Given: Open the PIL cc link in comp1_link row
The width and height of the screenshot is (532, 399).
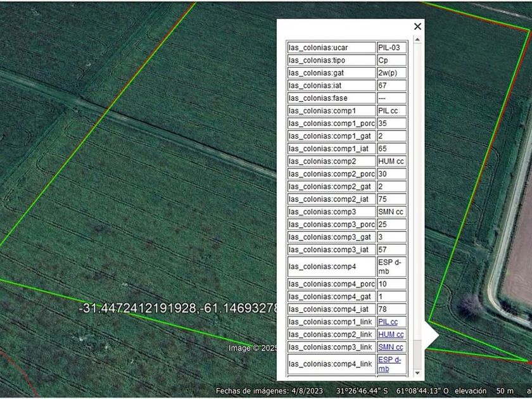Looking at the screenshot, I should (x=388, y=322).
